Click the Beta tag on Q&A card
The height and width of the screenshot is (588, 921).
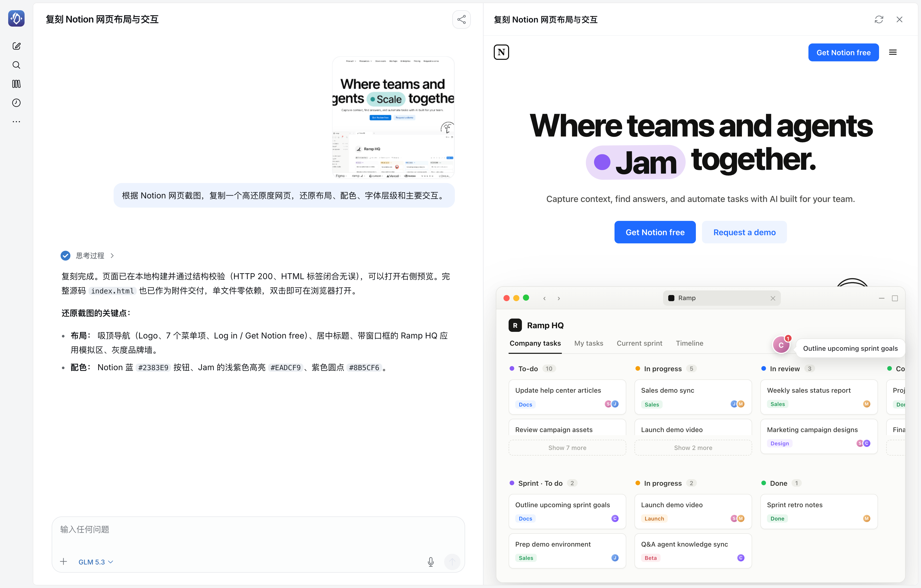click(651, 558)
